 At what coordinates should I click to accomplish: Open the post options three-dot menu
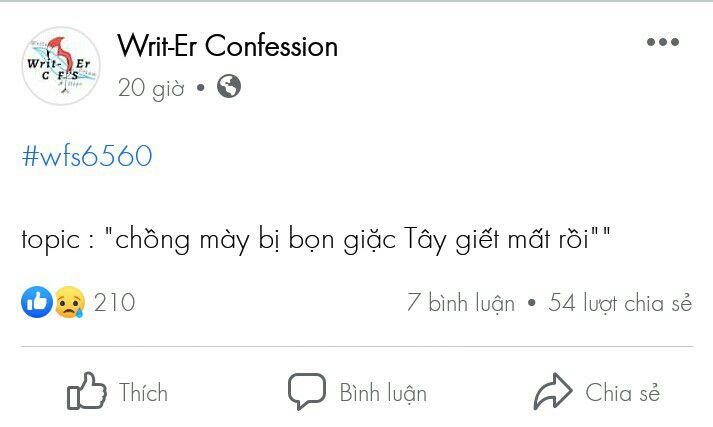(x=662, y=42)
